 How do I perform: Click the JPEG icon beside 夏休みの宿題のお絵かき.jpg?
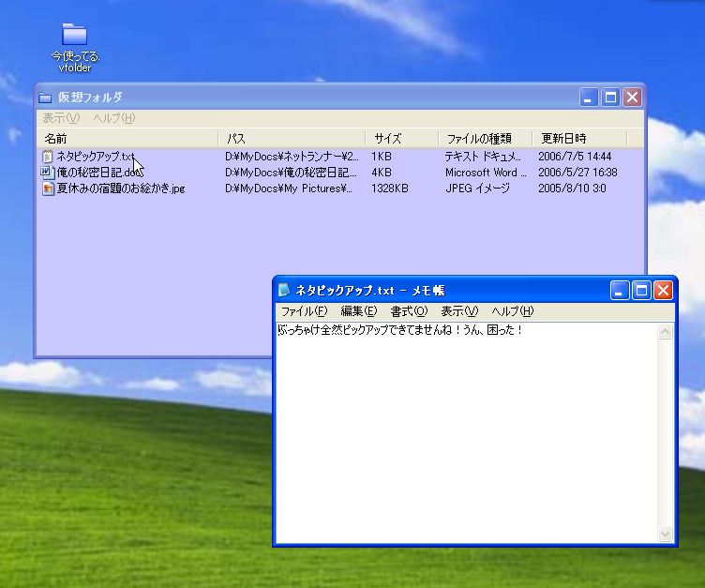pos(48,188)
